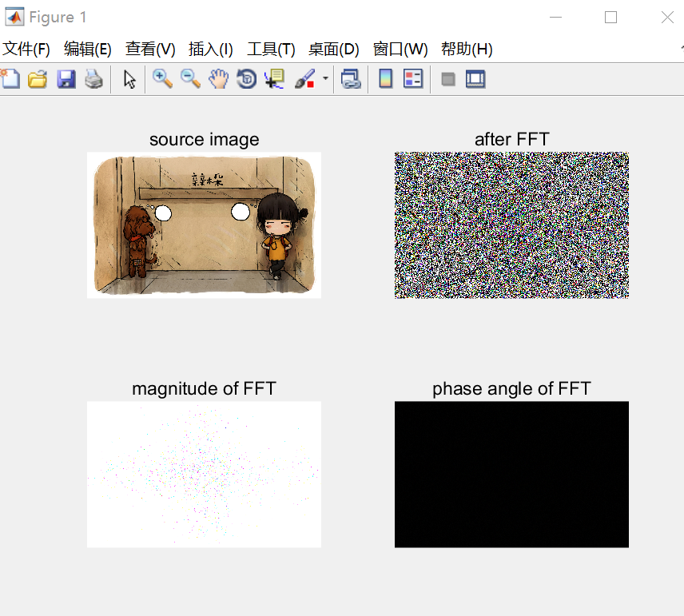Open the 工具(T) menu

(x=271, y=49)
